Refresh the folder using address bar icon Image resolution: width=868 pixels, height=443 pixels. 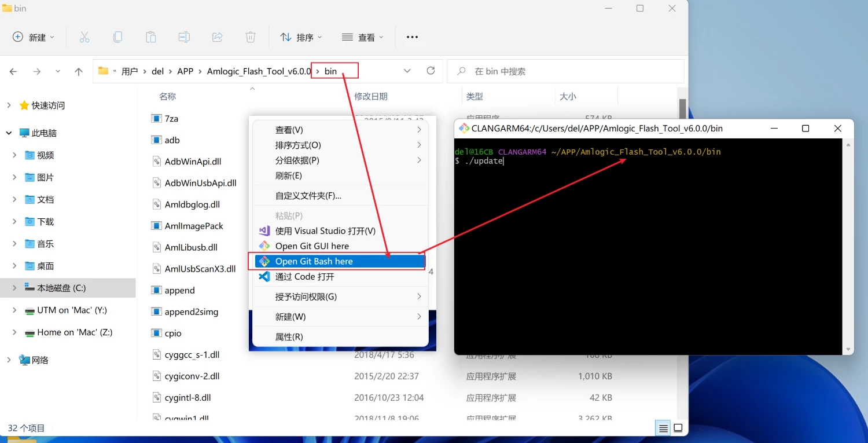pos(431,71)
